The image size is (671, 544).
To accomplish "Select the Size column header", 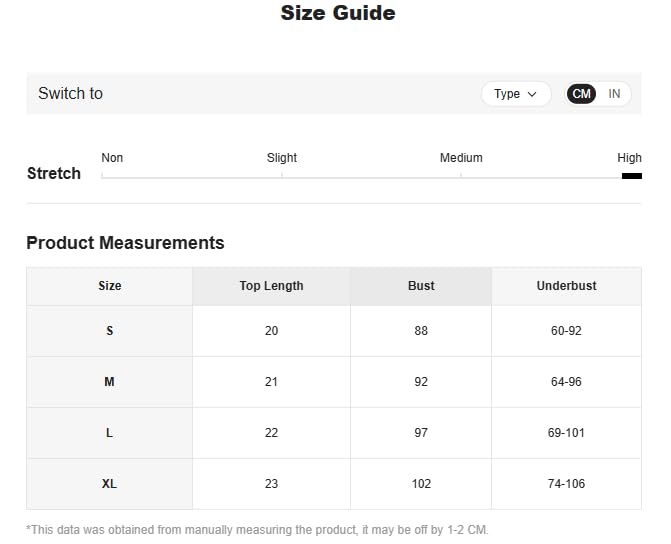I will 110,286.
